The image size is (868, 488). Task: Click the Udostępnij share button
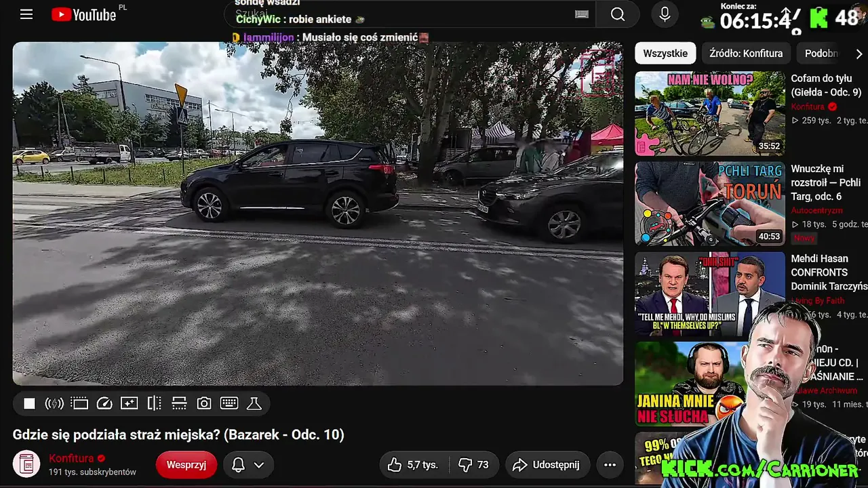click(x=547, y=465)
